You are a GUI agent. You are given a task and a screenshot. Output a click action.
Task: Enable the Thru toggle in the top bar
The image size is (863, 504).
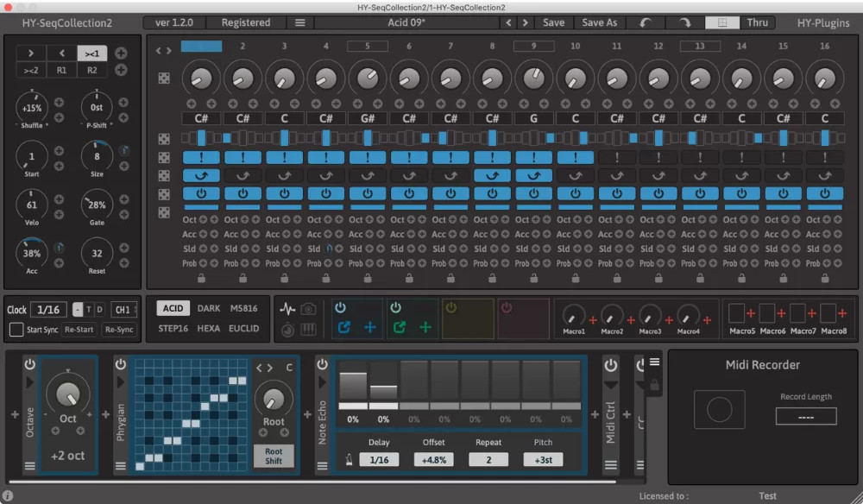pyautogui.click(x=758, y=22)
